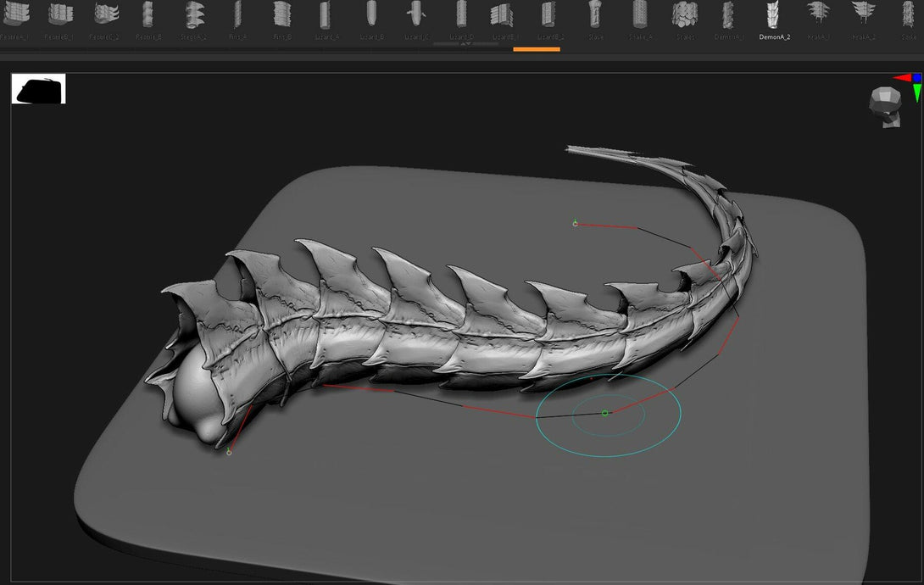Select the Lizard_A brush
The image size is (924, 585).
pyautogui.click(x=326, y=19)
